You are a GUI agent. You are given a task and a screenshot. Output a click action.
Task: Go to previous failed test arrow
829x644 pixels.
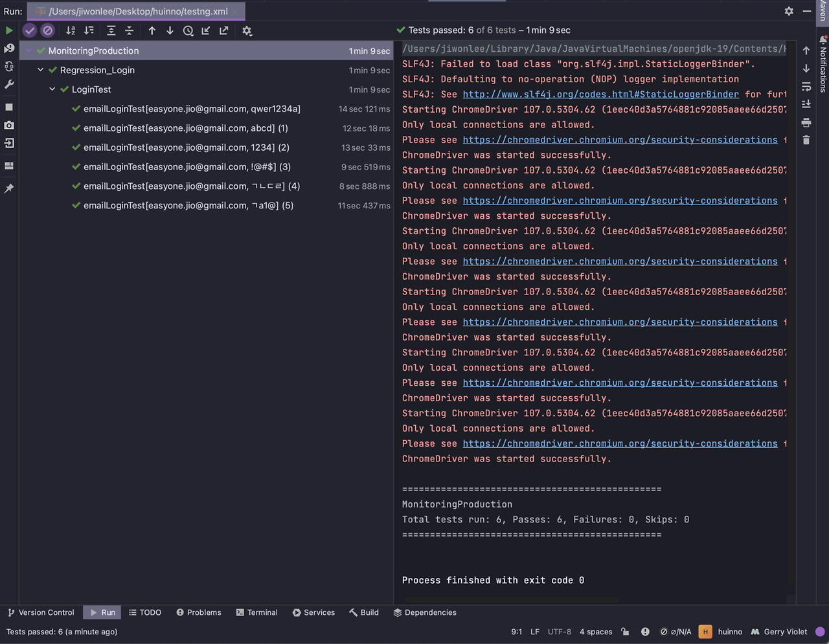click(x=152, y=30)
